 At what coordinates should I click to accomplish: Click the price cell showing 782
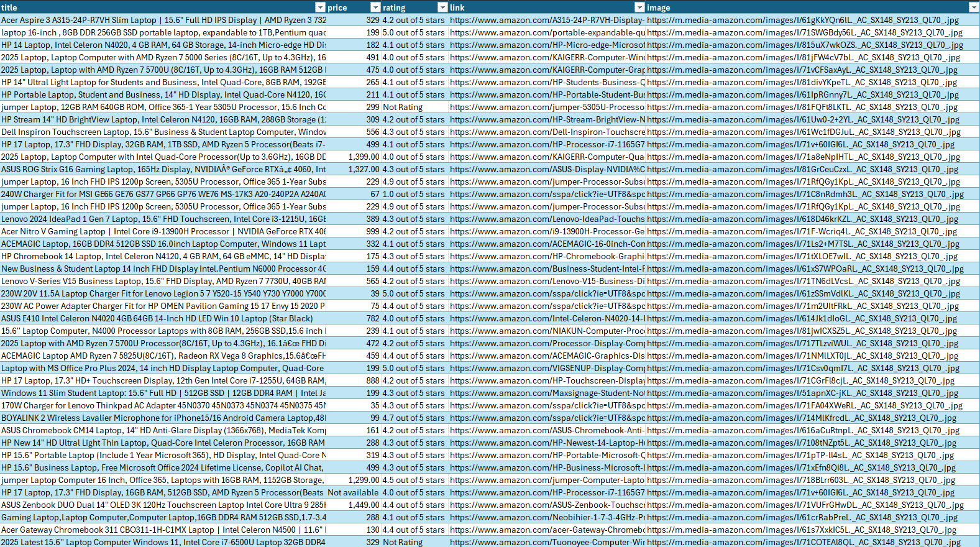coord(354,318)
